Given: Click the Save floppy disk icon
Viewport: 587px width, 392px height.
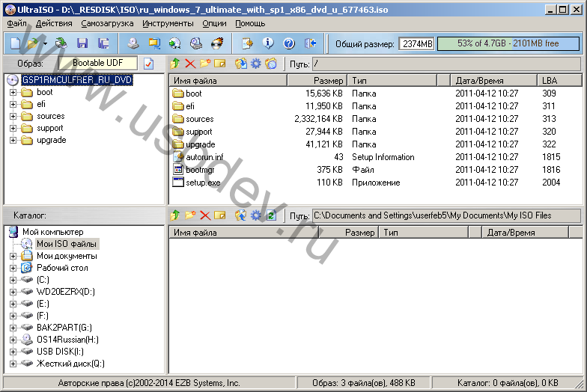Looking at the screenshot, I should [82, 43].
